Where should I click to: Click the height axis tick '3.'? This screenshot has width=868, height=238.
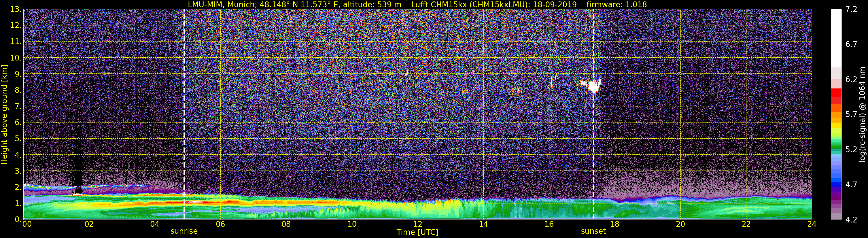click(x=18, y=171)
